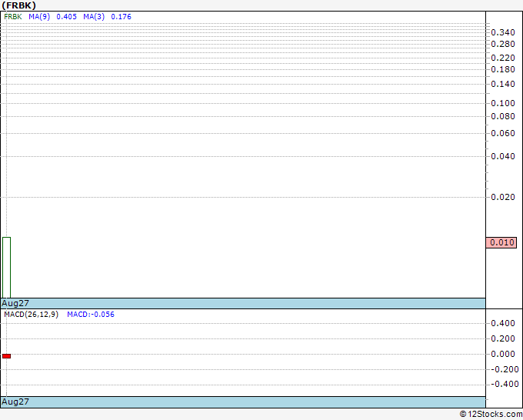
Task: Open the 12Stocks.com copyright link
Action: (x=491, y=415)
